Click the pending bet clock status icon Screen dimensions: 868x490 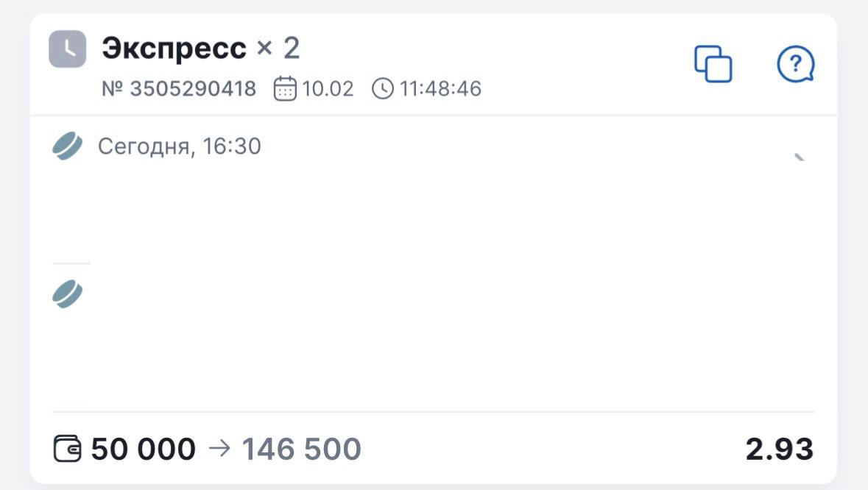[67, 49]
